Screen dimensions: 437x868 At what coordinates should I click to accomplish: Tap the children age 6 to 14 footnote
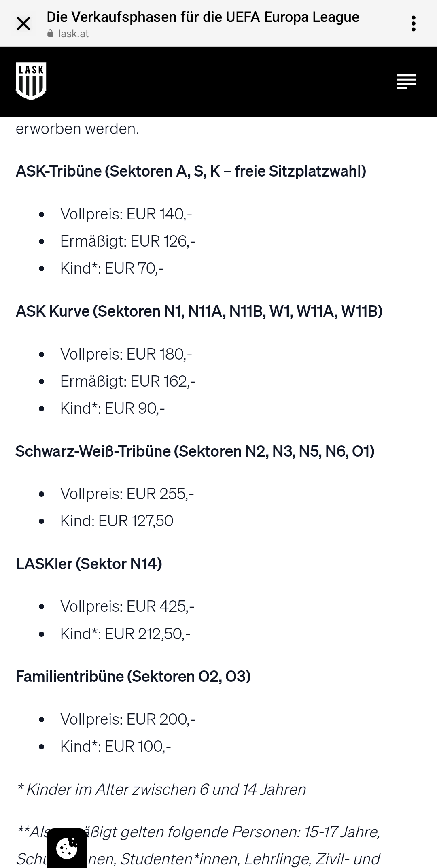point(161,789)
